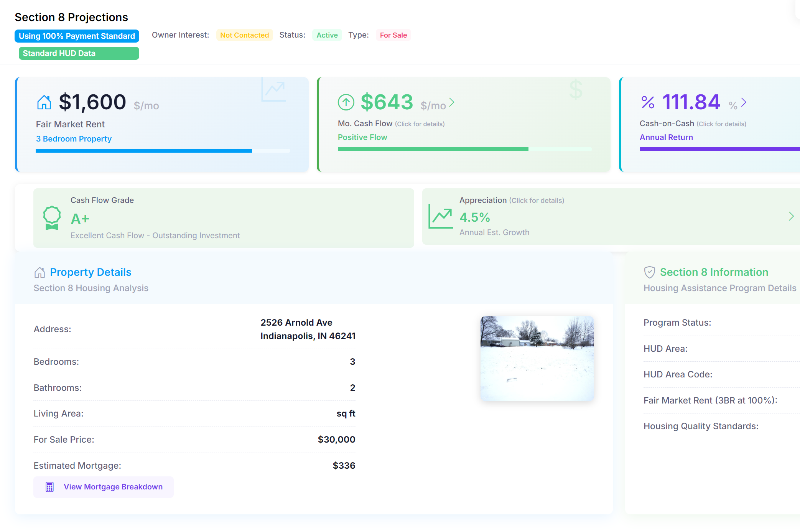Open the snowy property photo thumbnail

pos(537,359)
